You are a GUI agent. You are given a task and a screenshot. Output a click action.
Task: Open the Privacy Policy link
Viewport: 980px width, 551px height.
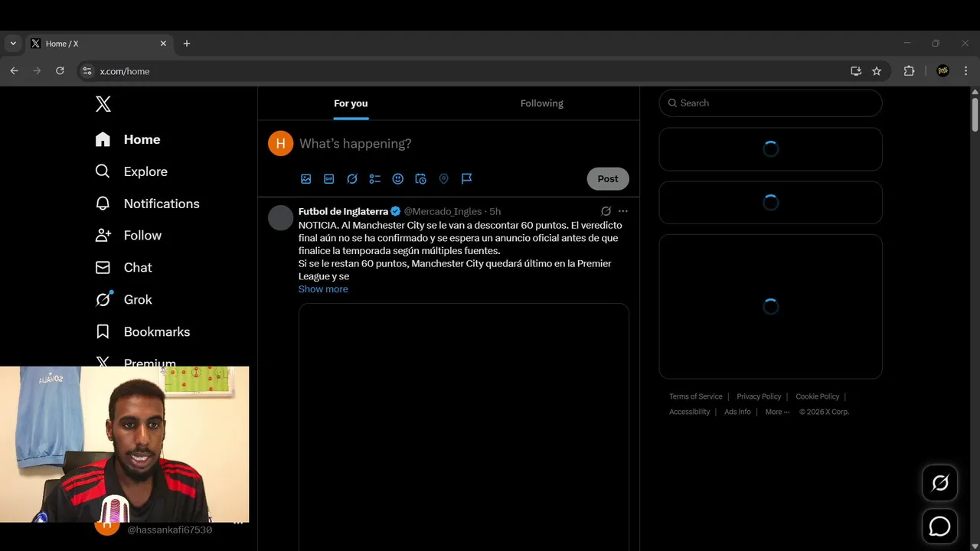pyautogui.click(x=759, y=396)
